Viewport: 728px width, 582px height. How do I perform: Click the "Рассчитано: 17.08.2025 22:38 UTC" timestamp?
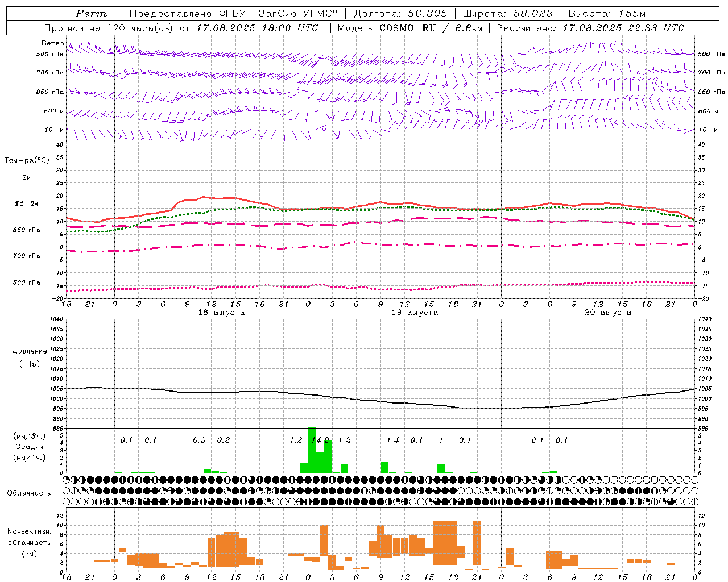590,28
